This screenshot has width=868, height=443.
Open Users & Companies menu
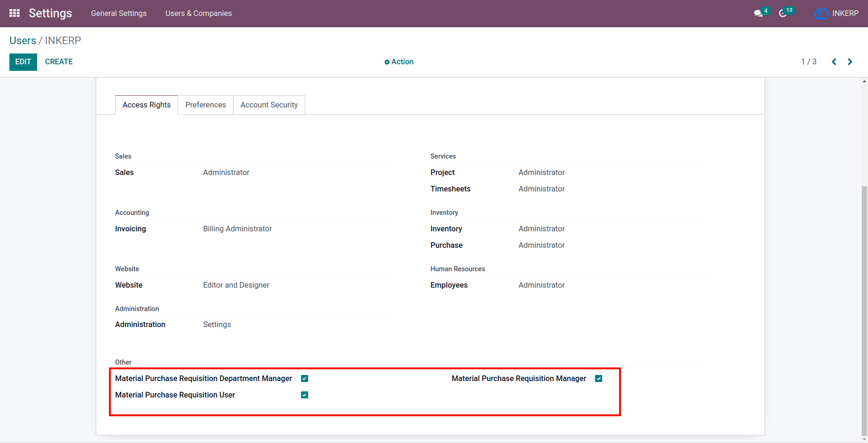pyautogui.click(x=199, y=14)
